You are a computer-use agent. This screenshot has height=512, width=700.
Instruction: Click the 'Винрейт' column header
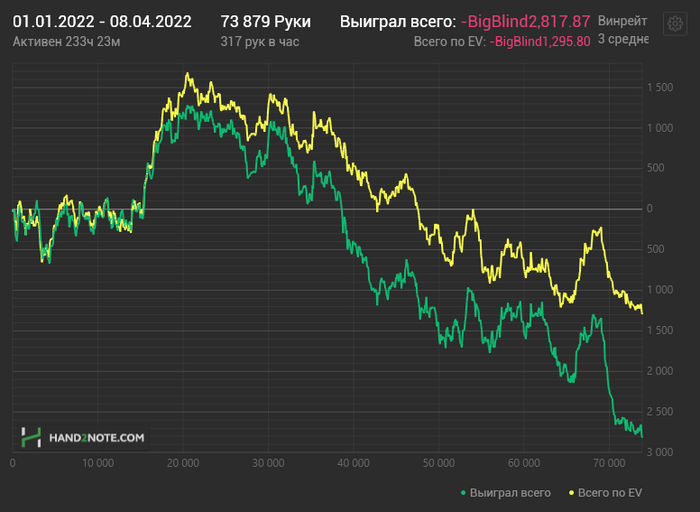point(622,21)
